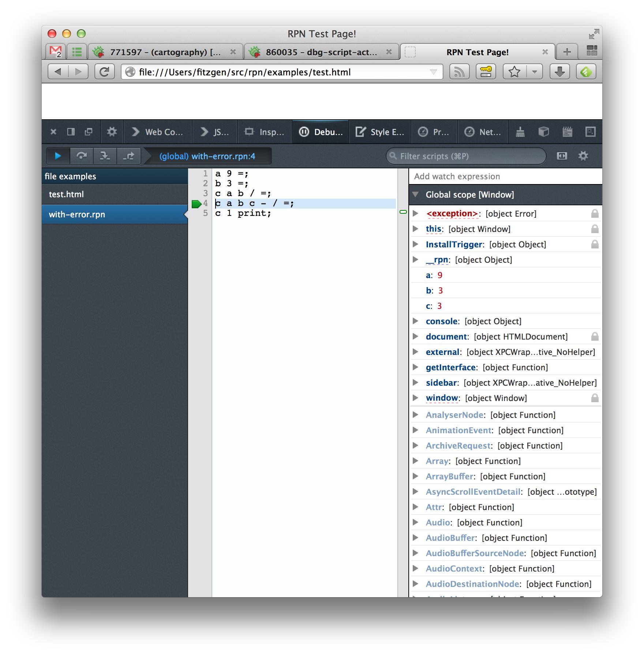The width and height of the screenshot is (644, 655).
Task: Expand the sidebar object
Action: 415,382
